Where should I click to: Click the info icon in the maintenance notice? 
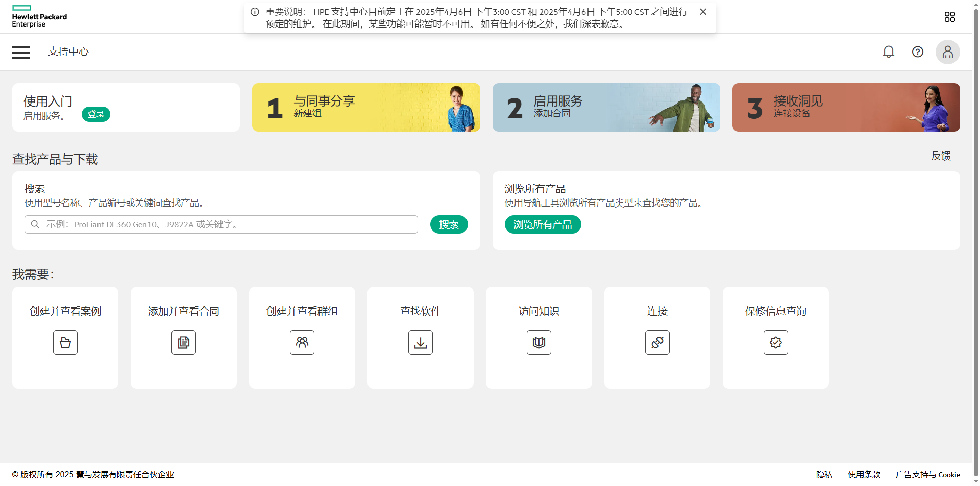pos(255,12)
